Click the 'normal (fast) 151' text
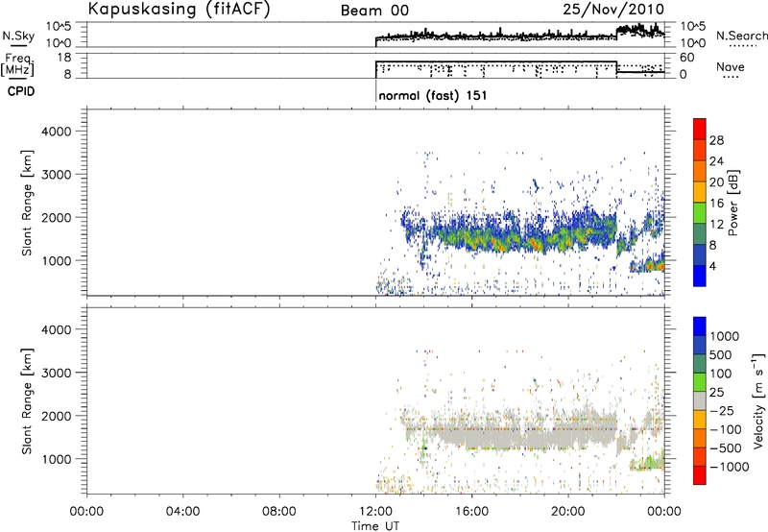 pyautogui.click(x=433, y=95)
